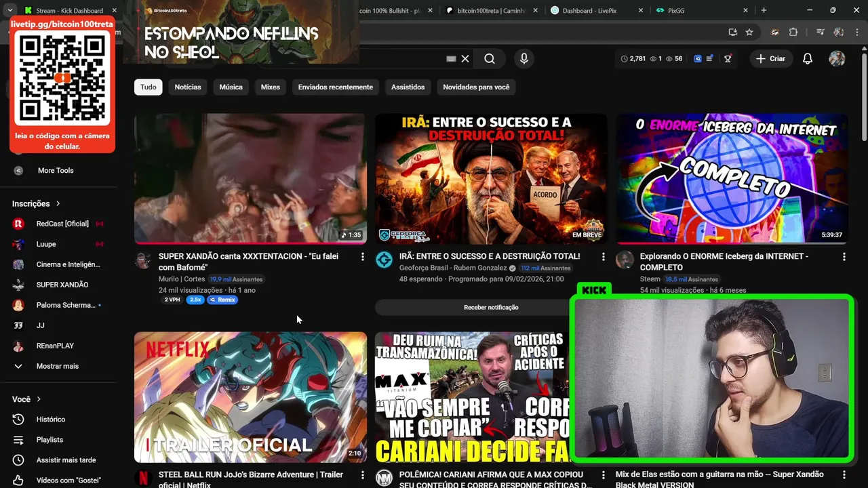Click the Geoforça Brasil channel avatar
The height and width of the screenshot is (488, 868).
(384, 260)
